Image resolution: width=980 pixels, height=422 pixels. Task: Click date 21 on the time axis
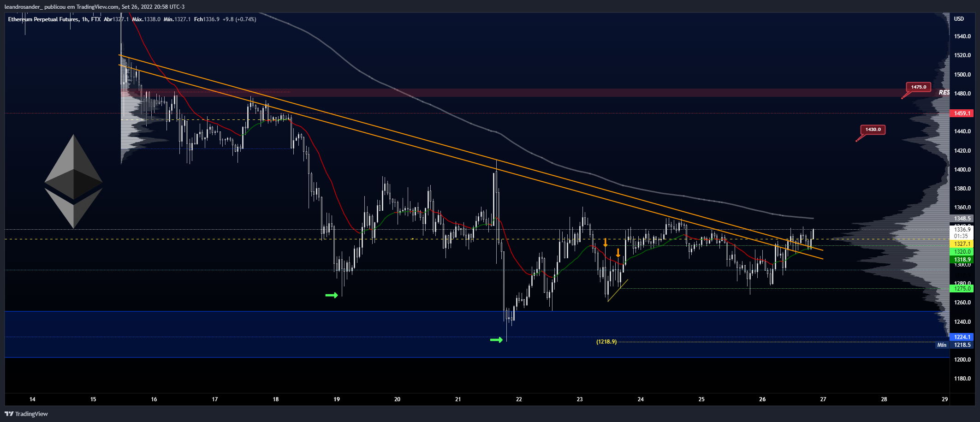[458, 399]
